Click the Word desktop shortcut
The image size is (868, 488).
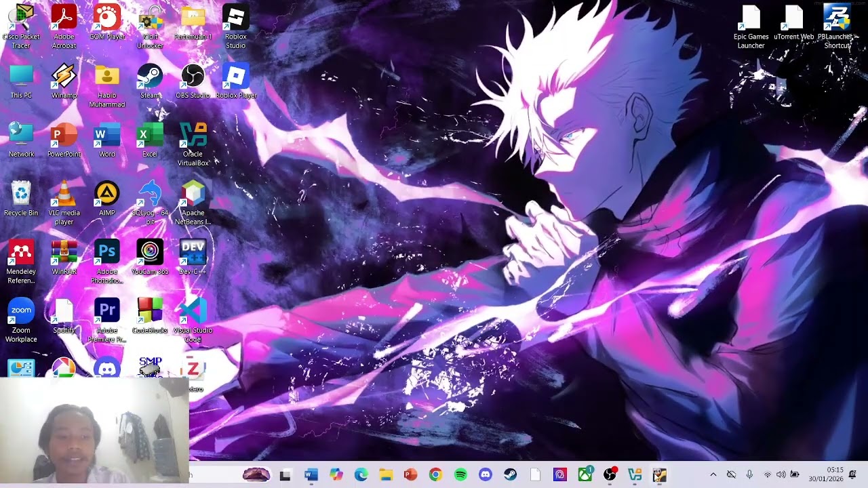pyautogui.click(x=107, y=140)
